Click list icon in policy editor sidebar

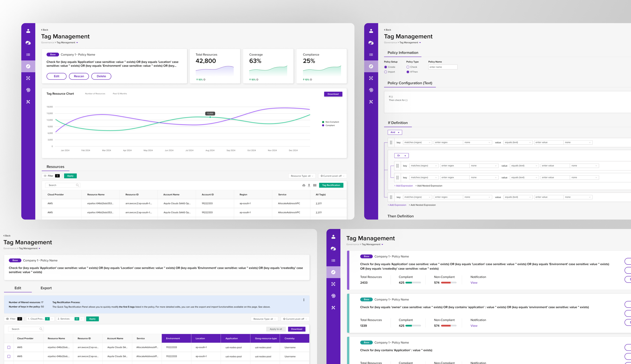pyautogui.click(x=371, y=54)
